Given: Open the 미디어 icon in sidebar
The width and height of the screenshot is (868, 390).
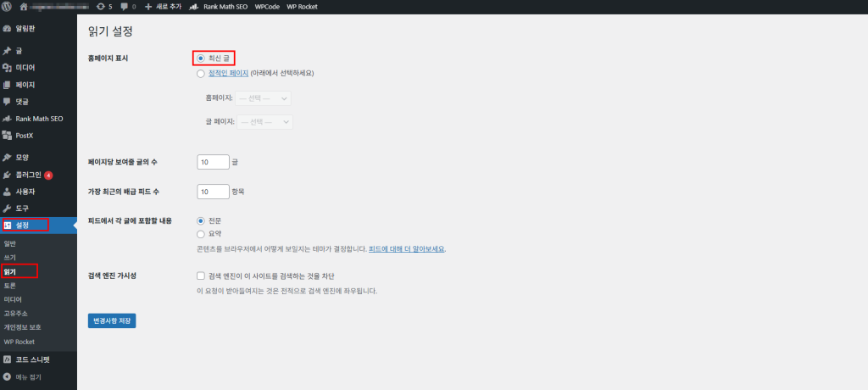Looking at the screenshot, I should pyautogui.click(x=7, y=68).
